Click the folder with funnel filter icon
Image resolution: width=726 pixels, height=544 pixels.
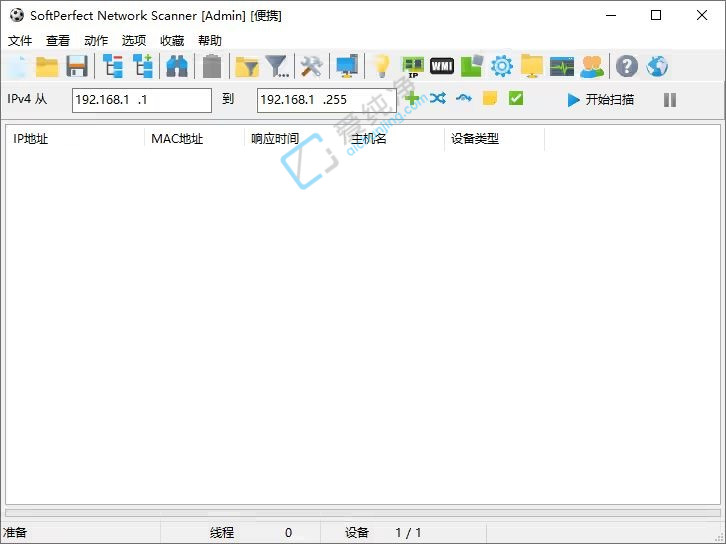(247, 67)
